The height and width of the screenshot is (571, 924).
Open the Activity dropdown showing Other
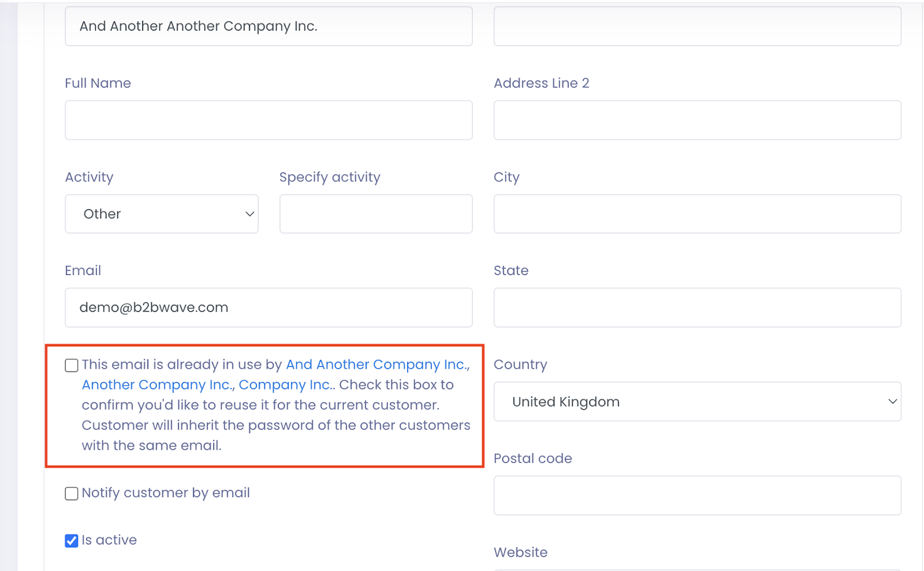[x=162, y=214]
